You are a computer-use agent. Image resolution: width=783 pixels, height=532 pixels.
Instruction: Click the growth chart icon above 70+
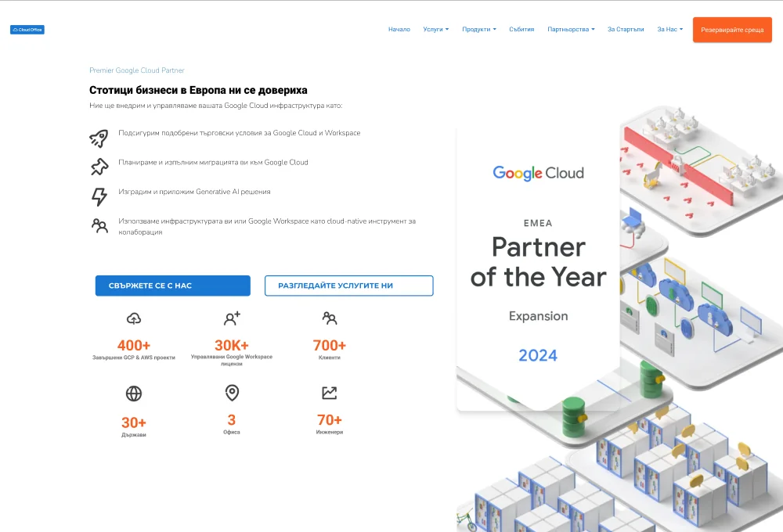click(330, 393)
